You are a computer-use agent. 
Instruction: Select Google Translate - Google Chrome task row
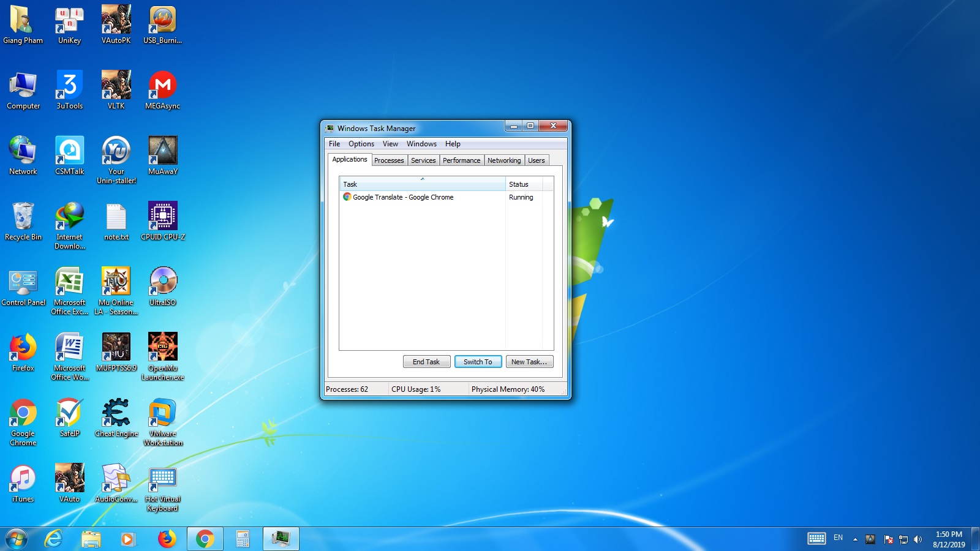(x=403, y=197)
